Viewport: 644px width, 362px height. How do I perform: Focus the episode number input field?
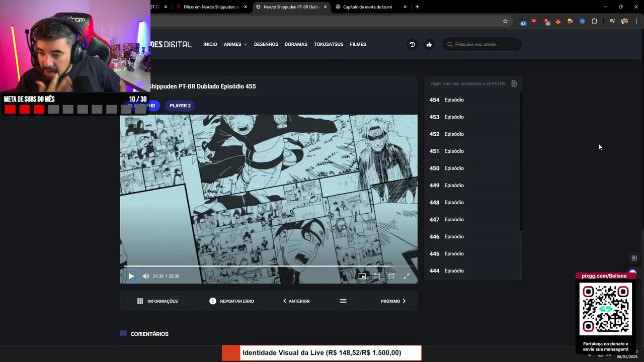click(x=468, y=84)
